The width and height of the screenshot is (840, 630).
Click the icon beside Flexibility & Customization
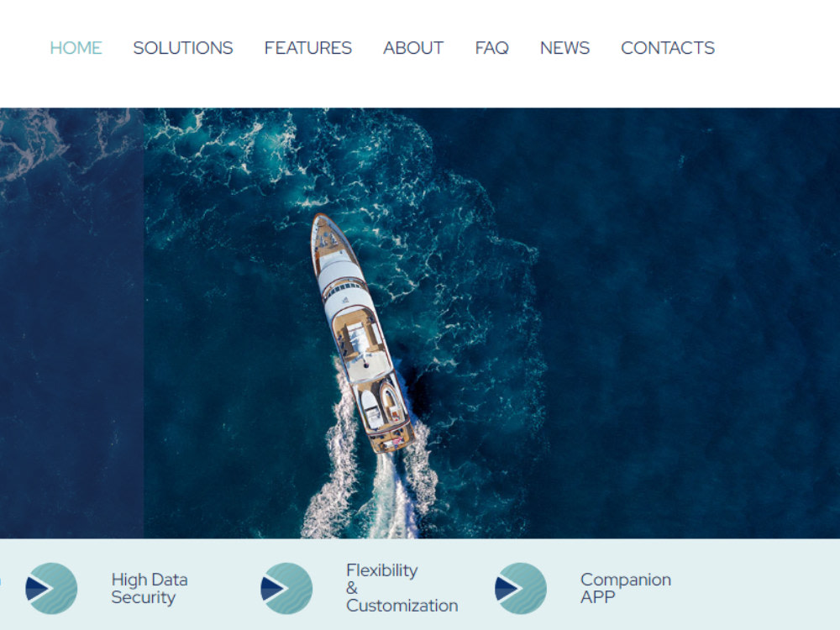coord(286,588)
